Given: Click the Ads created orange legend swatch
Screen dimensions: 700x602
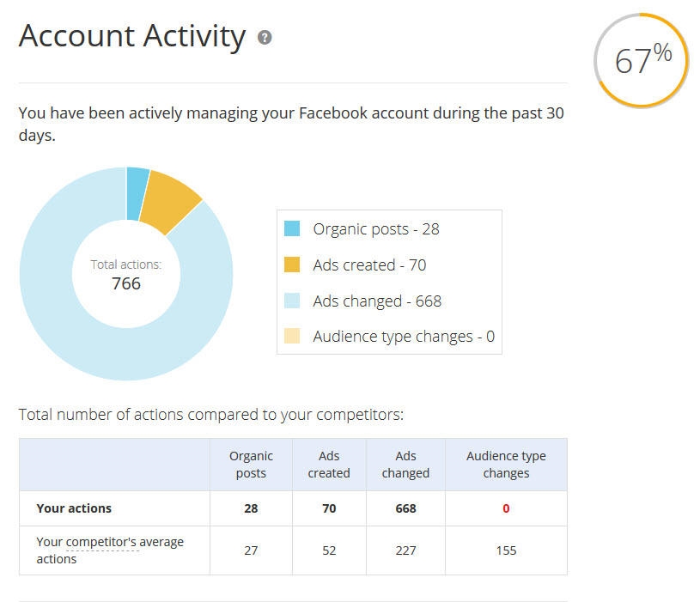Looking at the screenshot, I should [x=292, y=265].
